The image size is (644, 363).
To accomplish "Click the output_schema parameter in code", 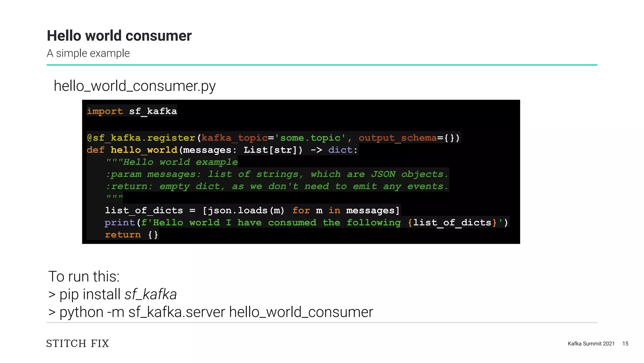I will tap(397, 138).
